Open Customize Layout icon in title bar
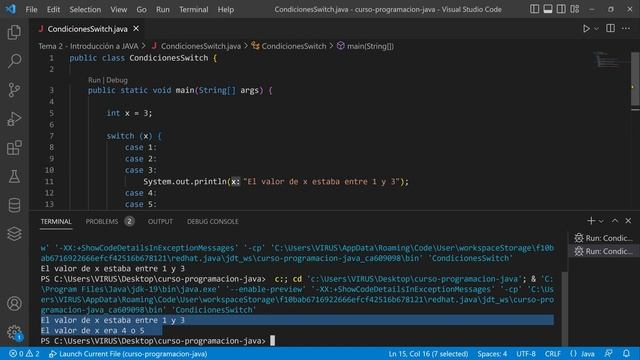This screenshot has height=360, width=640. 575,9
